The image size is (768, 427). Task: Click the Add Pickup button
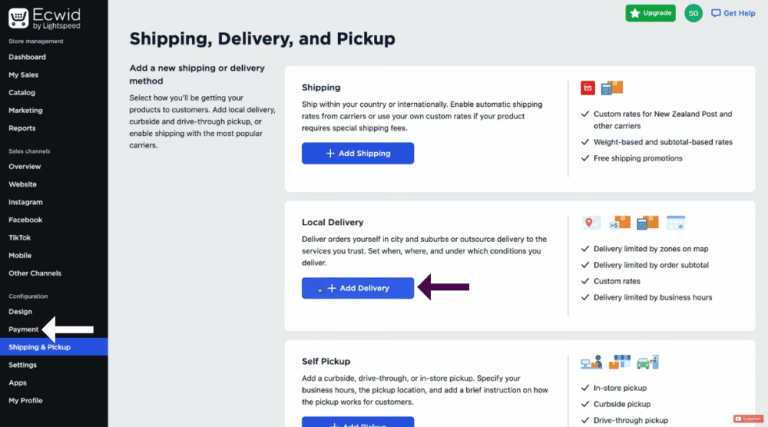(358, 422)
